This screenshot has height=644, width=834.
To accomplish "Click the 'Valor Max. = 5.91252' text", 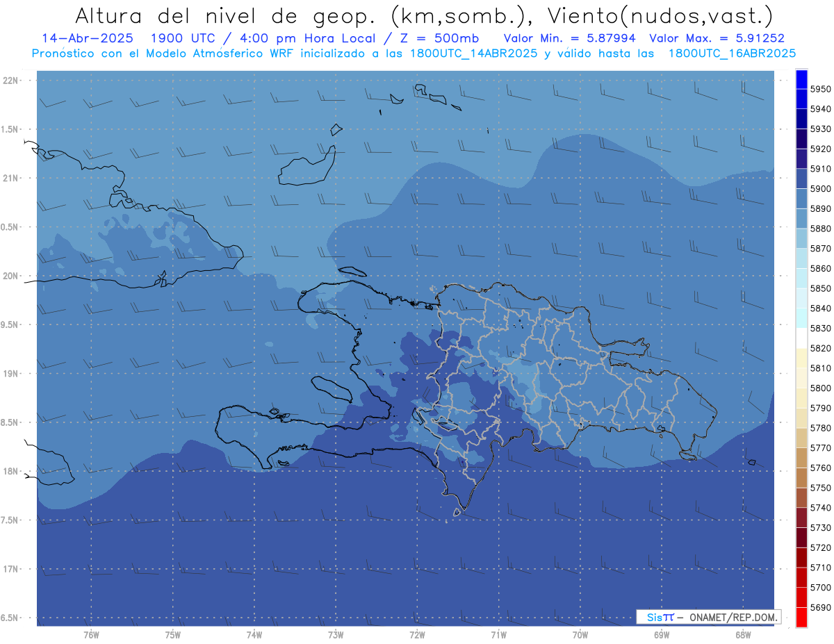I will point(717,38).
